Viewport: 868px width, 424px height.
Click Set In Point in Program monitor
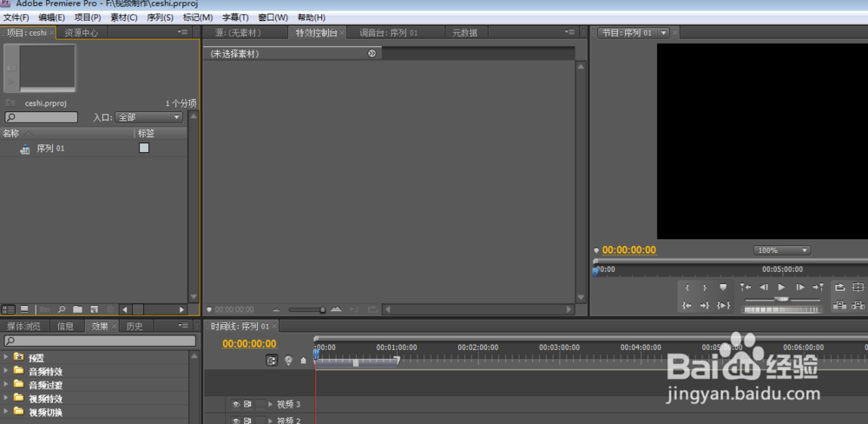(x=687, y=287)
